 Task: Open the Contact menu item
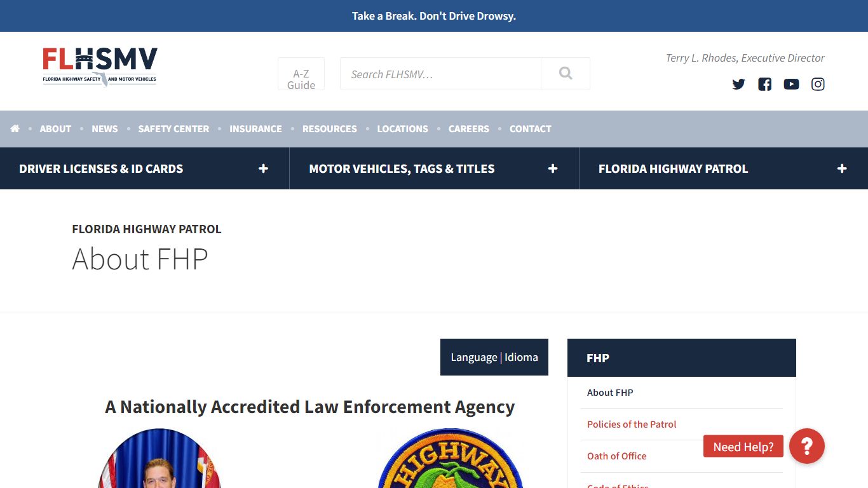tap(531, 128)
